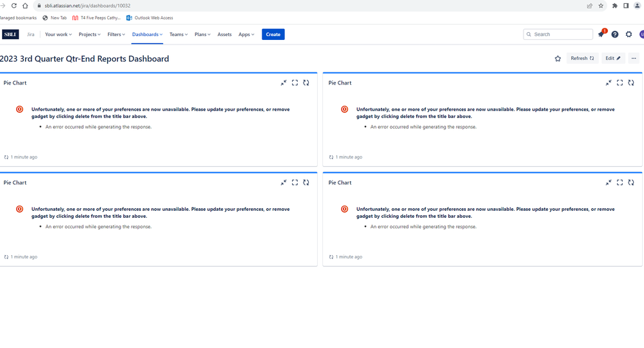The height and width of the screenshot is (348, 644).
Task: Star this dashboard as favorite
Action: [x=558, y=58]
